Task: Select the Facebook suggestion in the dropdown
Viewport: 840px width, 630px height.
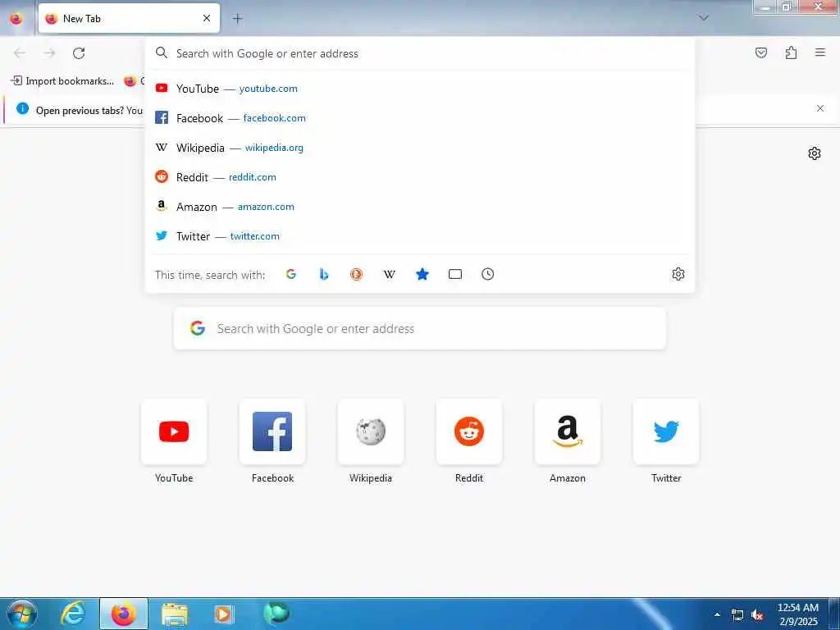Action: point(420,118)
